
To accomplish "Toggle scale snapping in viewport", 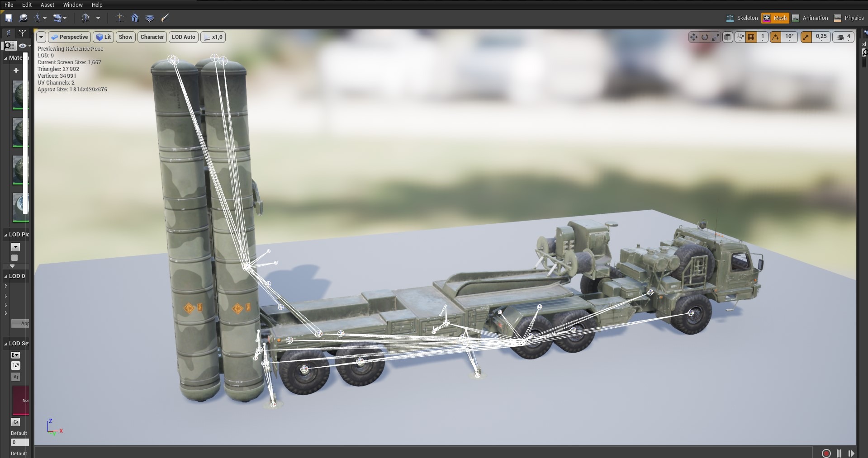I will pyautogui.click(x=806, y=37).
